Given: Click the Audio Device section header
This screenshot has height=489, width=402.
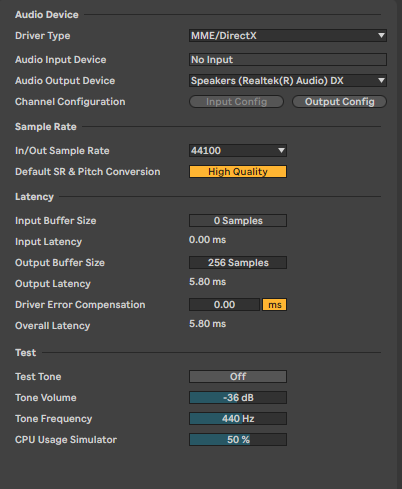Looking at the screenshot, I should [x=47, y=15].
